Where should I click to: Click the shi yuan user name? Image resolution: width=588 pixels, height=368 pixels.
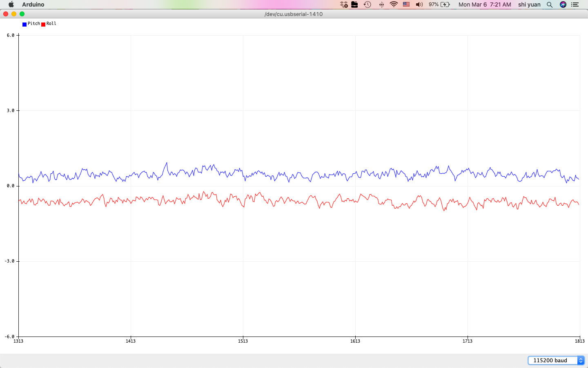tap(529, 4)
